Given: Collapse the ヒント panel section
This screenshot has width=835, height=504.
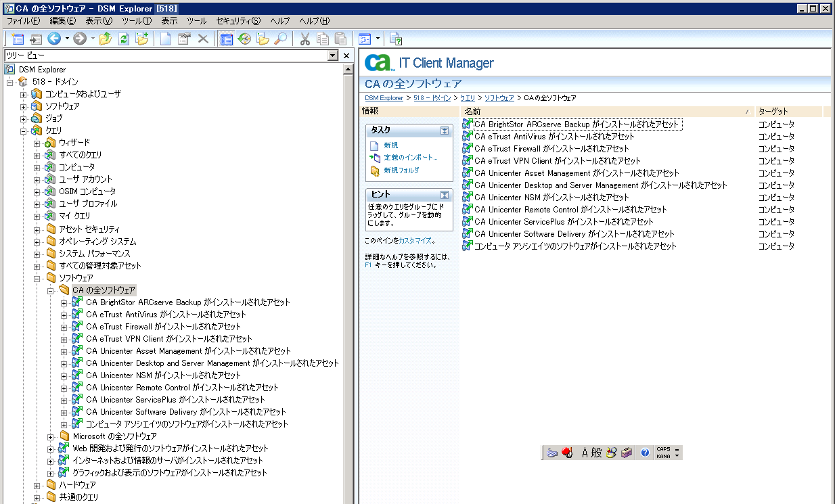Looking at the screenshot, I should coord(445,195).
